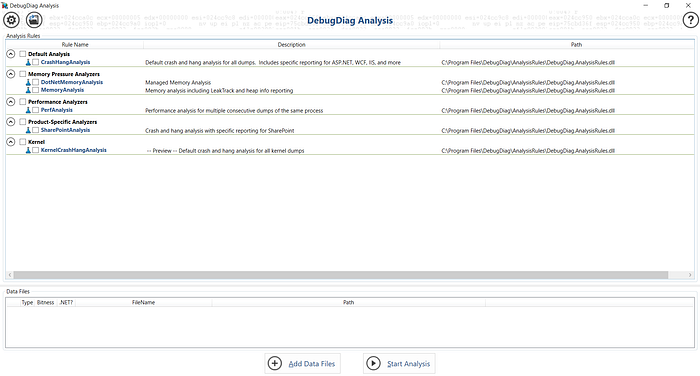The width and height of the screenshot is (700, 376).
Task: Click the scrollbar's left arrow in Analysis Rules
Action: click(10, 275)
